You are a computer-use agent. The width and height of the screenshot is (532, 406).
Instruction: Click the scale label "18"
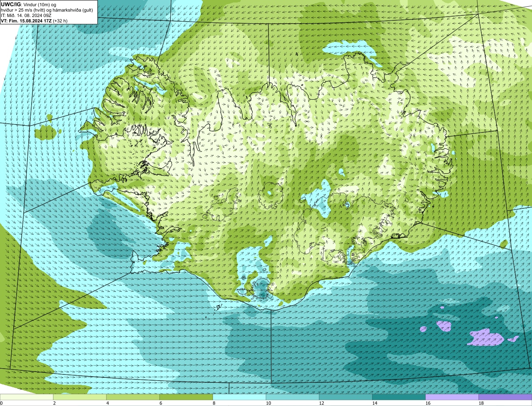[481, 403]
